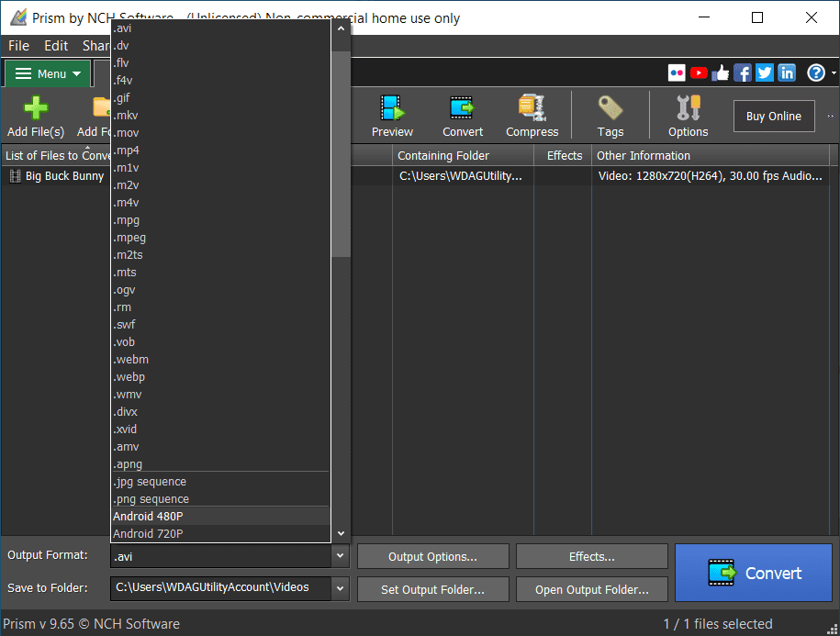The image size is (840, 636).
Task: Choose .rm output format
Action: [220, 307]
